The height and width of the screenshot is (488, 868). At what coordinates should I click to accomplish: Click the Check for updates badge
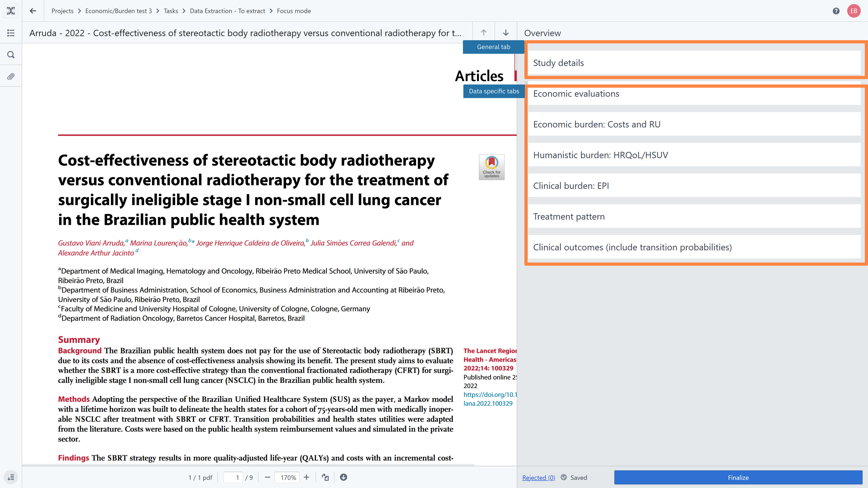pyautogui.click(x=492, y=167)
